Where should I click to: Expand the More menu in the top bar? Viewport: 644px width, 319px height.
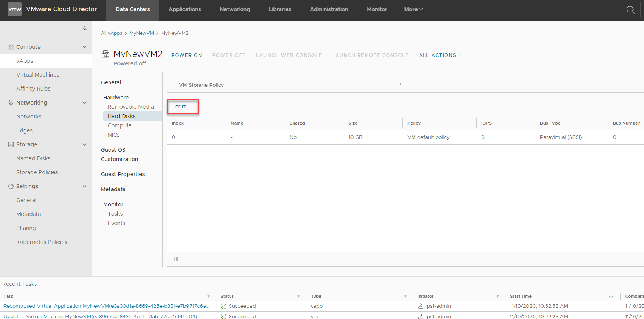tap(413, 9)
